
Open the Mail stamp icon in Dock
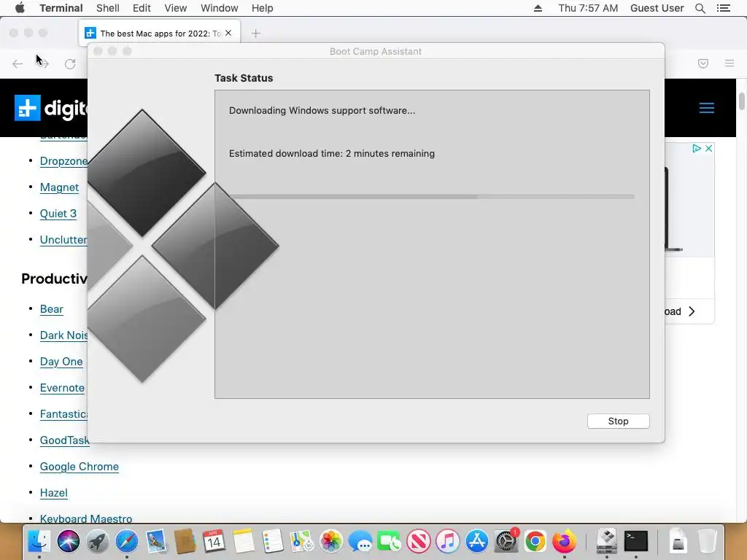(x=156, y=542)
